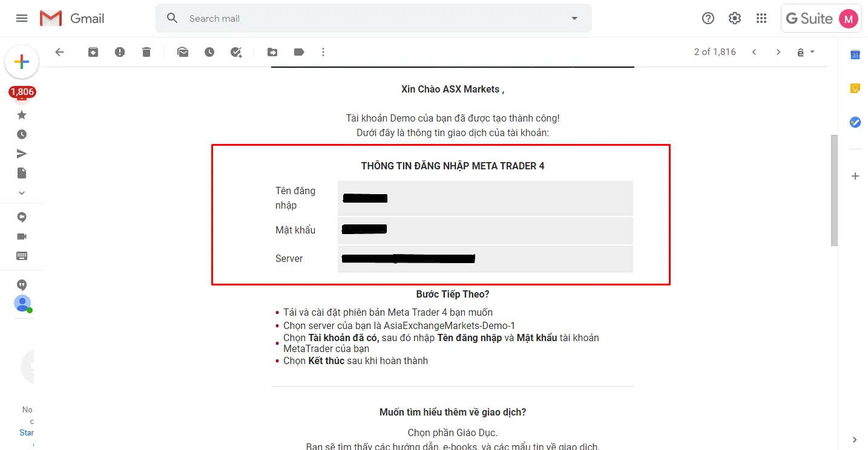Click the "Bước Tiếp Theo?" heading
The height and width of the screenshot is (450, 868).
coord(453,295)
